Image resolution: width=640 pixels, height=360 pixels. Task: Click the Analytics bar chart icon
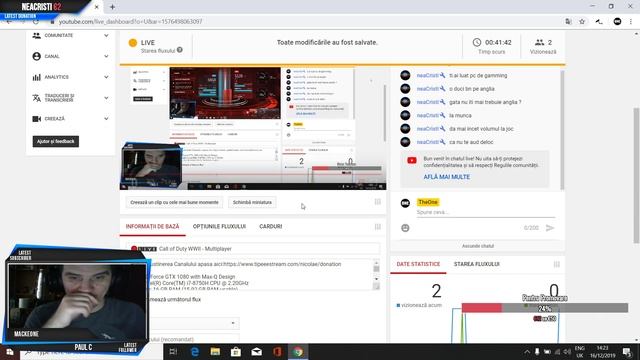click(36, 77)
